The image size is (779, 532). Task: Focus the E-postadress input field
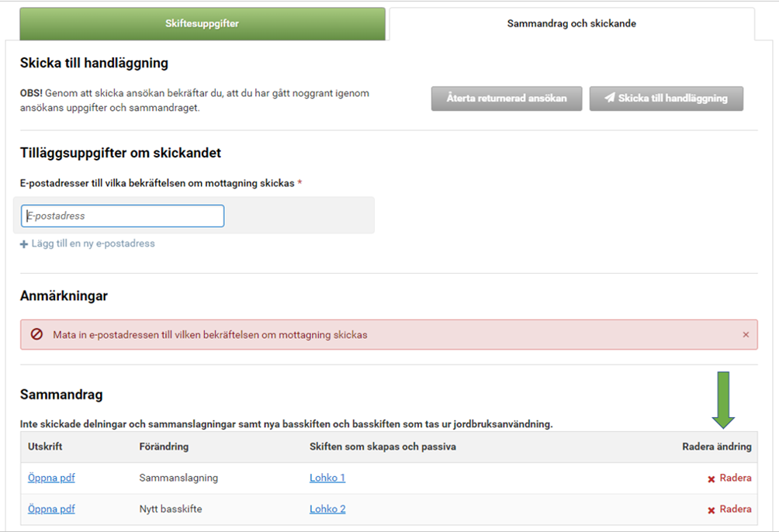123,216
